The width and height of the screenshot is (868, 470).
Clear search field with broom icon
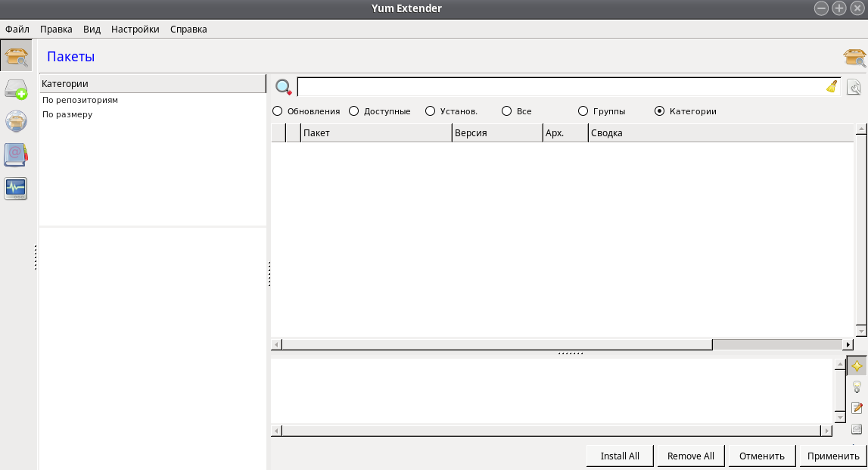pyautogui.click(x=832, y=87)
